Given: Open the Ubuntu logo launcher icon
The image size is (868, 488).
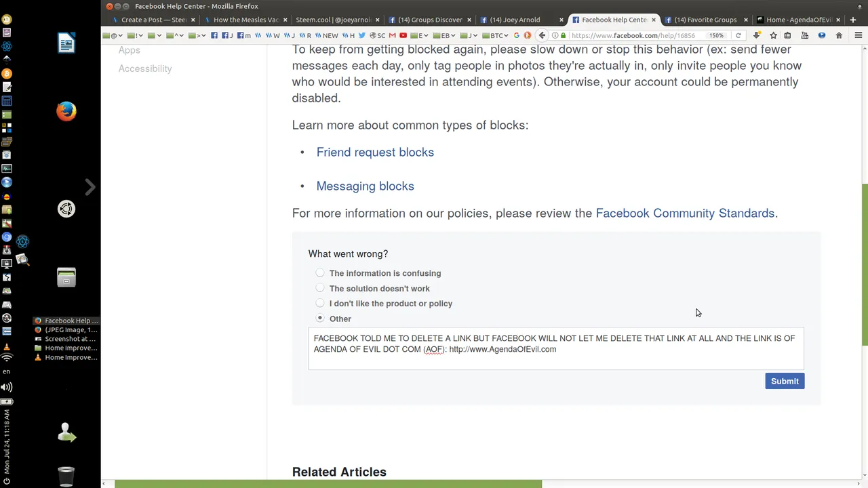Looking at the screenshot, I should (x=66, y=209).
